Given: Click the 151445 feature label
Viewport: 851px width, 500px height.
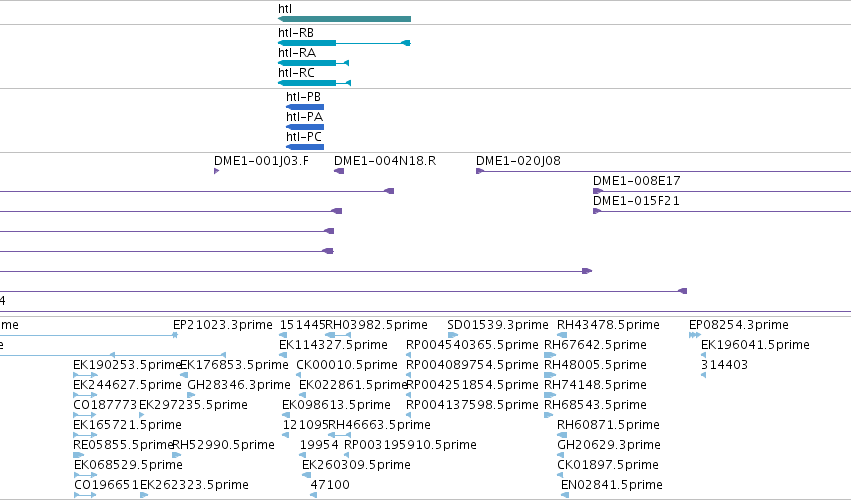Looking at the screenshot, I should pos(302,325).
